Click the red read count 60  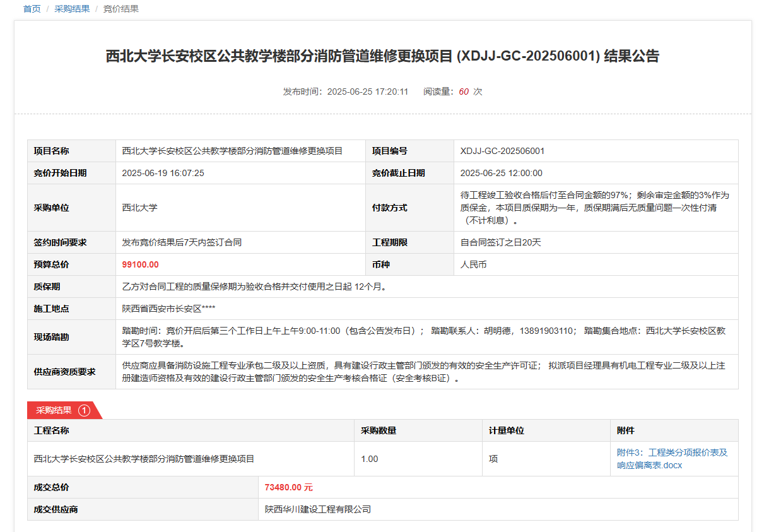tap(464, 92)
